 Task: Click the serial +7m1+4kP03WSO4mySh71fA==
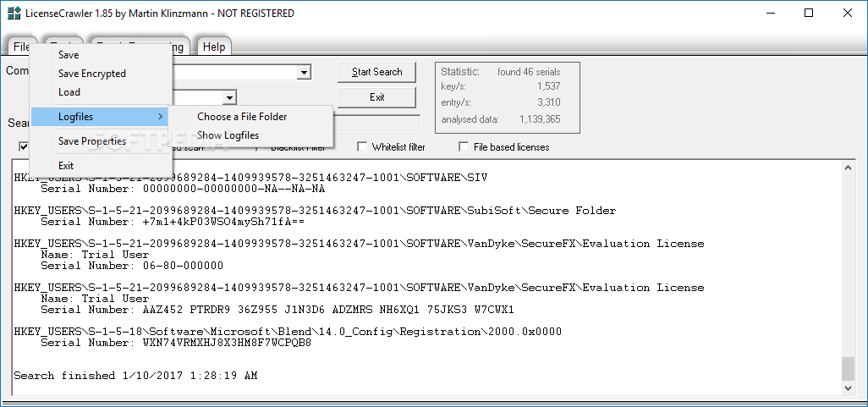click(x=223, y=222)
